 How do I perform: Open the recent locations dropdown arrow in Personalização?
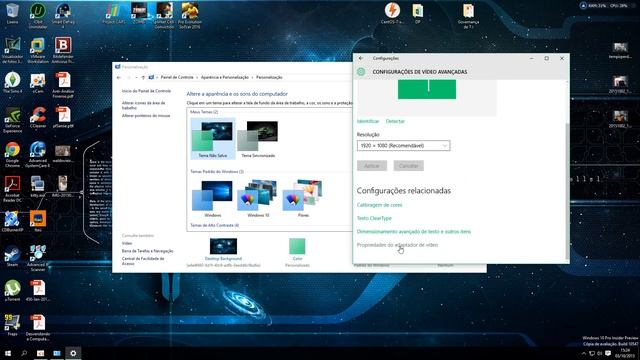(x=136, y=77)
